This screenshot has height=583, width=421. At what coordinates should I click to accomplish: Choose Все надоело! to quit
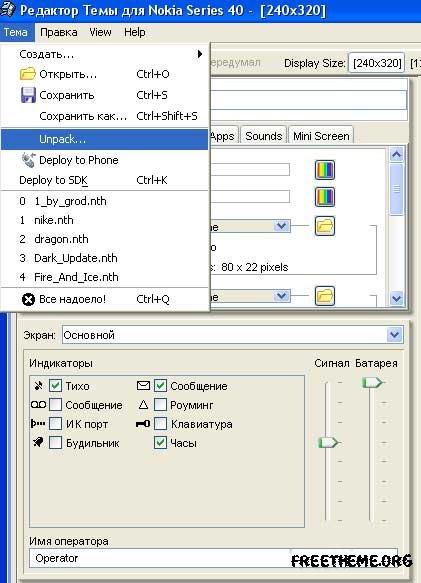(105, 299)
